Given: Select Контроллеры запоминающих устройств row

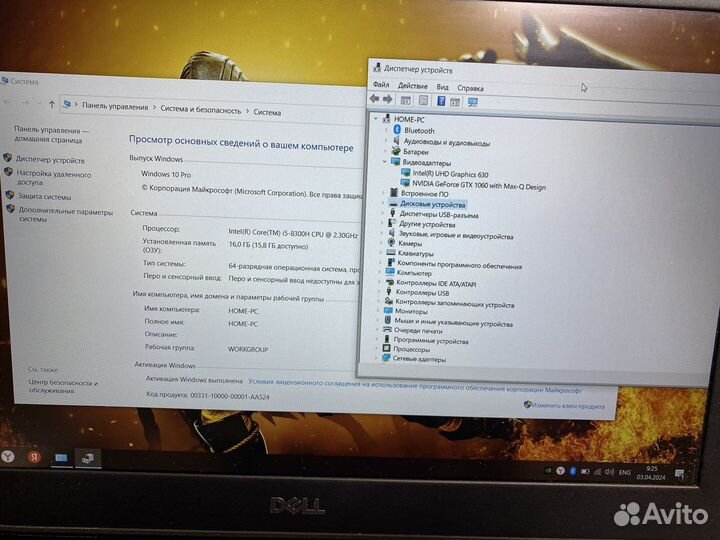Looking at the screenshot, I should point(455,304).
